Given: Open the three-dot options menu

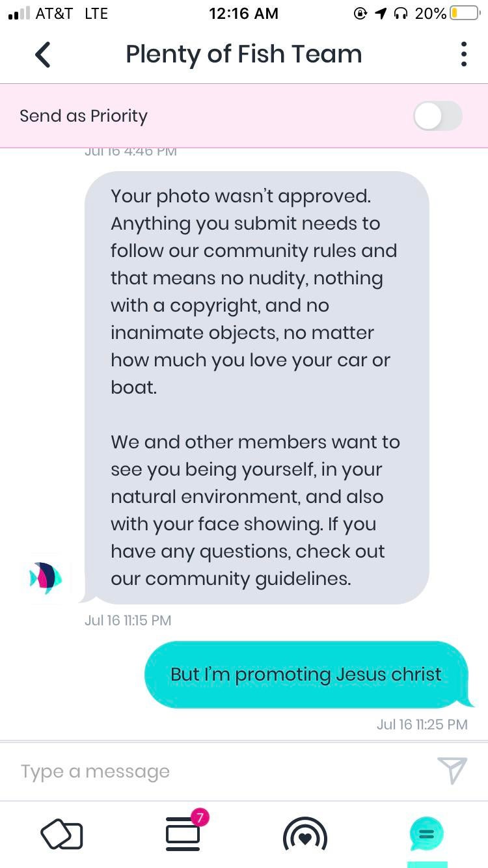Looking at the screenshot, I should [x=463, y=55].
